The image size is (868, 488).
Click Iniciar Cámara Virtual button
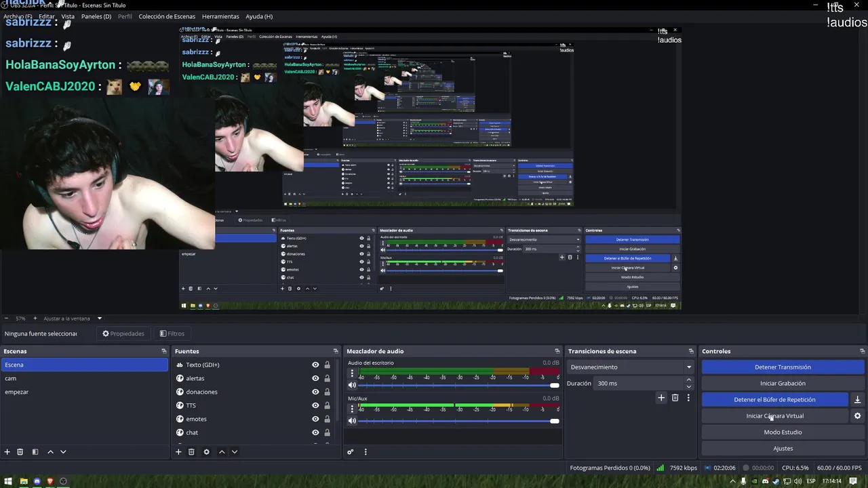tap(774, 416)
